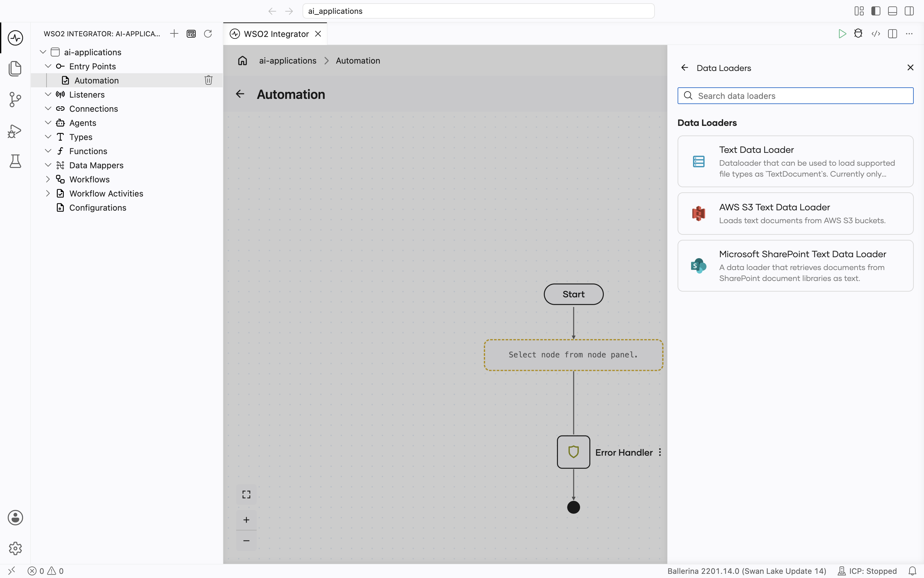
Task: Click the flow end node circle
Action: [x=574, y=507]
